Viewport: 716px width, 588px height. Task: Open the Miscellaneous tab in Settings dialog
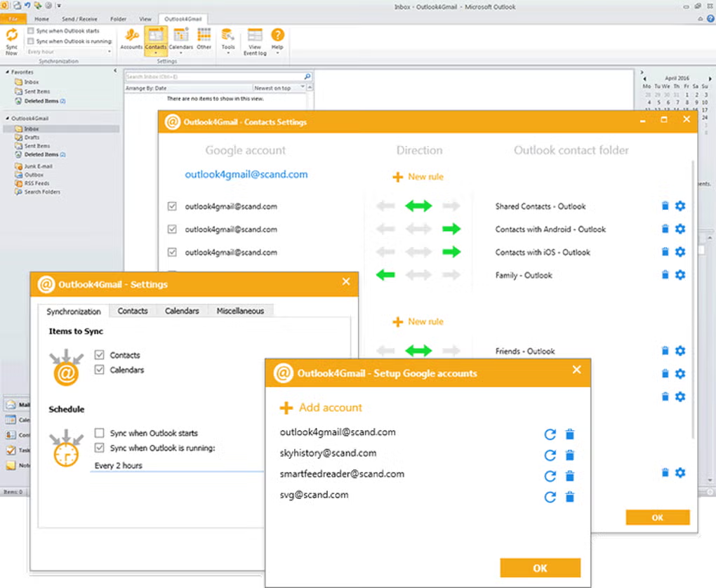240,311
